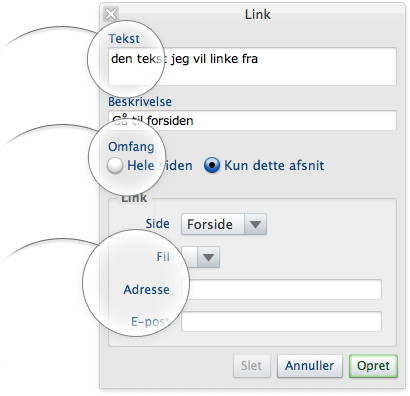
Task: Select the Hele siden radio button
Action: pos(115,166)
